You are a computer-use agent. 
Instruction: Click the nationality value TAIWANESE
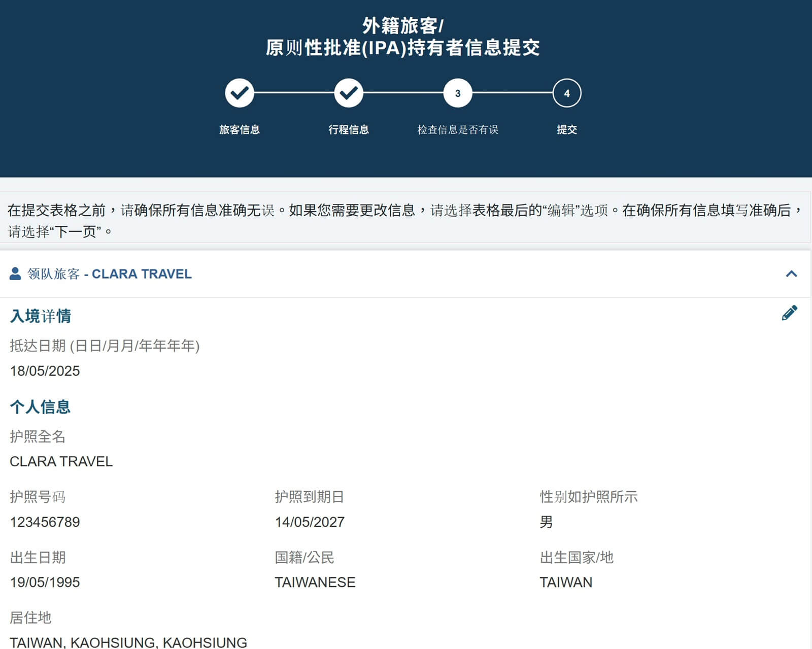(315, 582)
